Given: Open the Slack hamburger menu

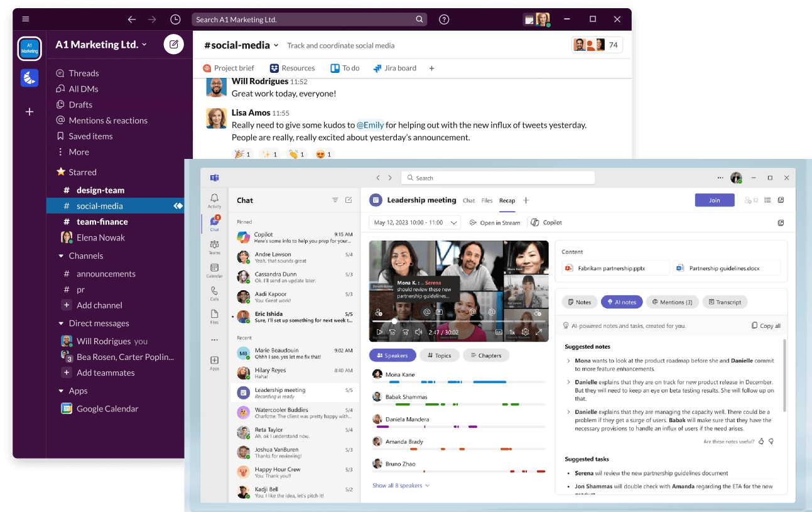Looking at the screenshot, I should pyautogui.click(x=25, y=19).
